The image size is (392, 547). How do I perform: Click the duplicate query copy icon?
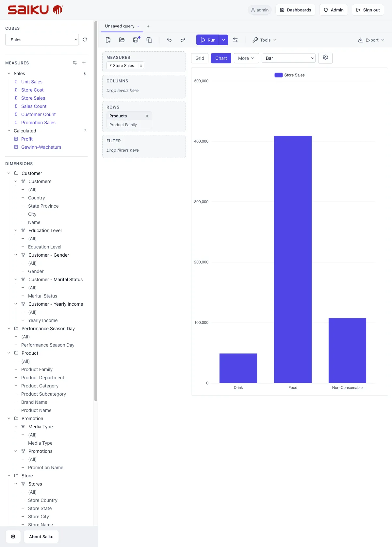(x=149, y=40)
